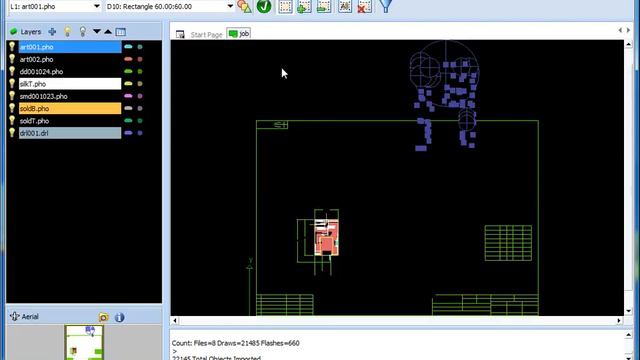The height and width of the screenshot is (360, 640).
Task: Select the smd001023.pho layer row
Action: tap(70, 96)
